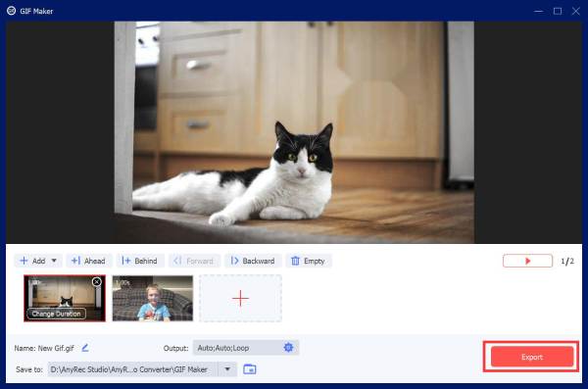Click the Name: New Gif.gif text
Image resolution: width=588 pixels, height=389 pixels.
(44, 348)
